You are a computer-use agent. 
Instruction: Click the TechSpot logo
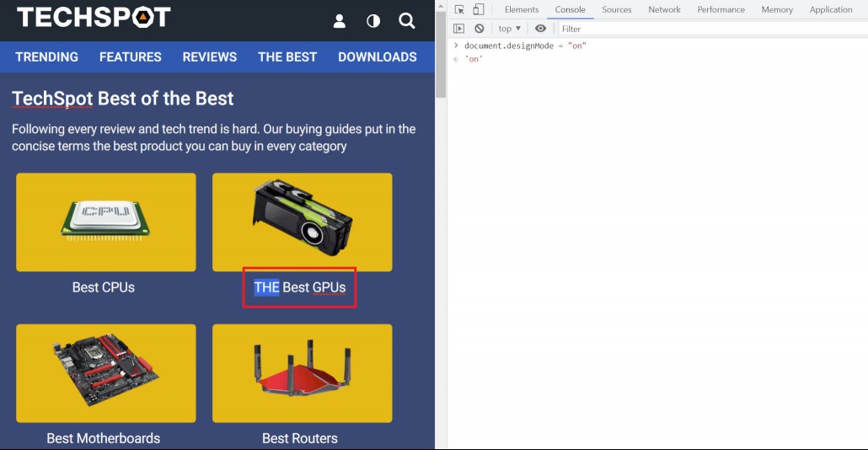pos(94,18)
